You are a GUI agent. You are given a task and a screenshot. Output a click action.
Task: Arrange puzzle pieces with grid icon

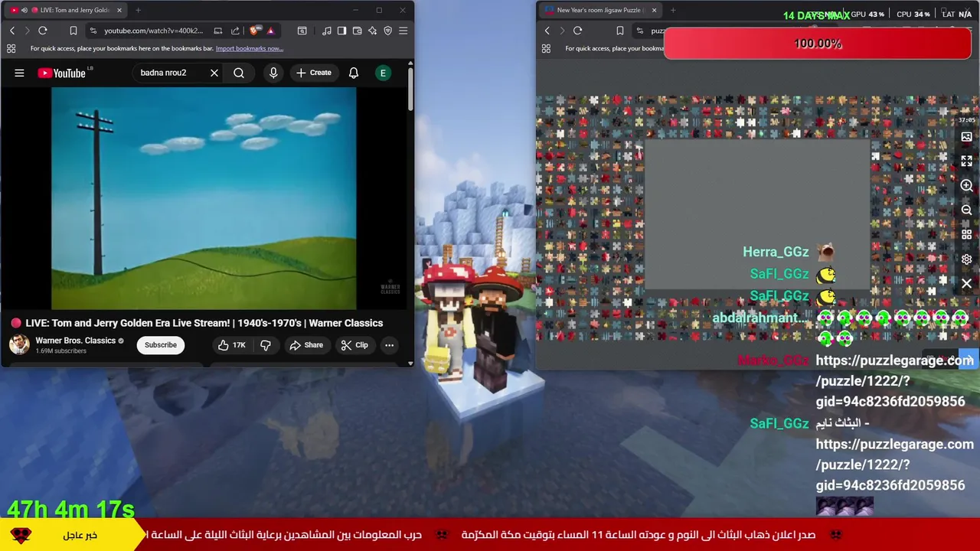(966, 235)
